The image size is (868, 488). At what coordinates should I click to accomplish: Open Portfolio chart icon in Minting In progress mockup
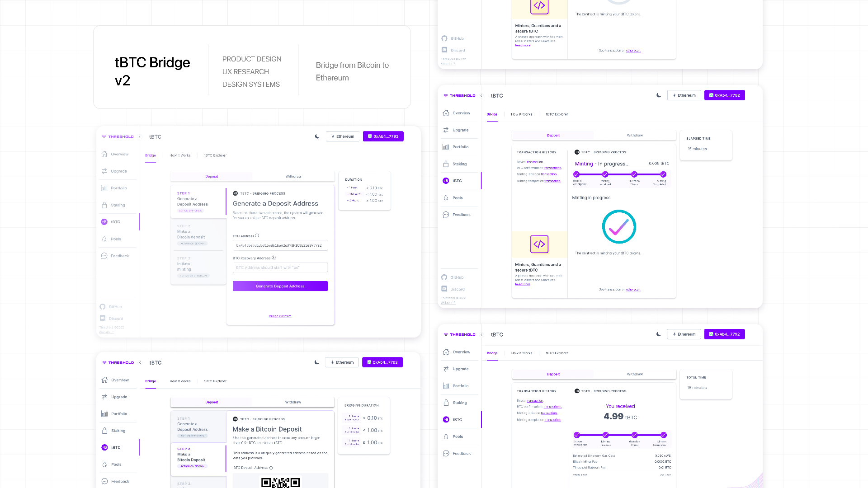pyautogui.click(x=446, y=147)
